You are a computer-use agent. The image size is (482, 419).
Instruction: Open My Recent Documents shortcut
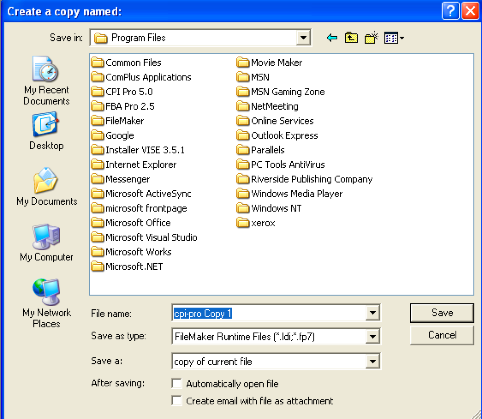pyautogui.click(x=46, y=81)
